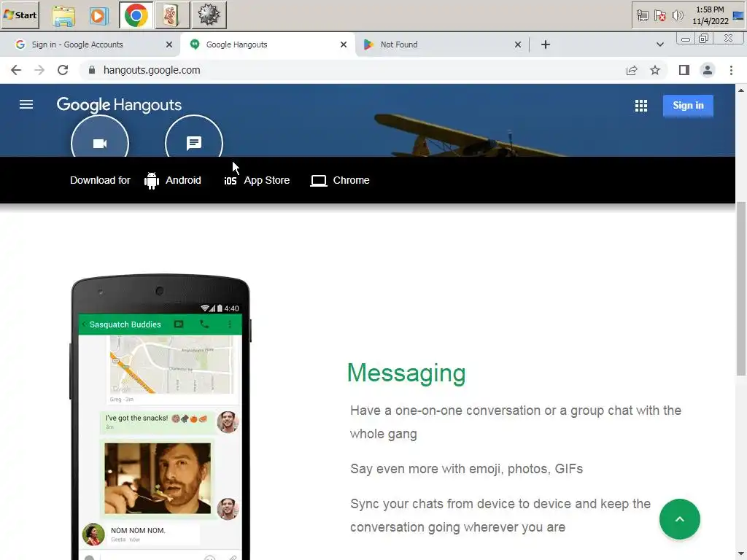Click the Show desktop tray button
Screen dimensions: 747x560
click(738, 15)
